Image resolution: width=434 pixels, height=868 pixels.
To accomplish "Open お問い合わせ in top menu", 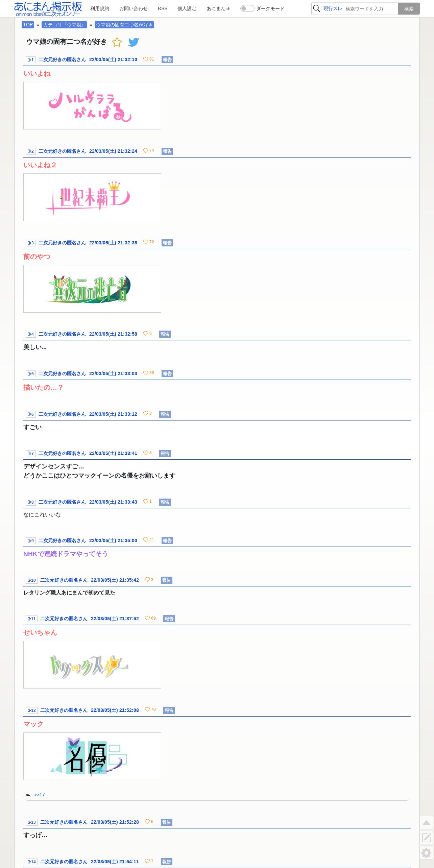I will [x=134, y=8].
